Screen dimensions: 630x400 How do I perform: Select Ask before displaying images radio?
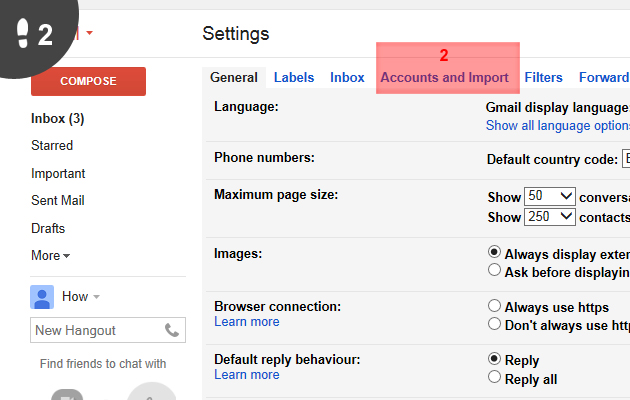pyautogui.click(x=494, y=270)
